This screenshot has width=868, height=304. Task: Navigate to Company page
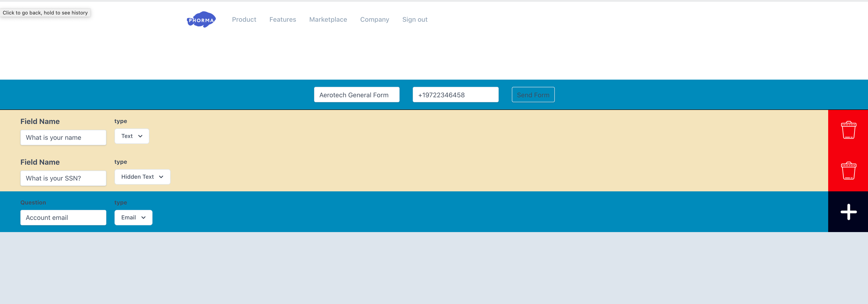374,19
